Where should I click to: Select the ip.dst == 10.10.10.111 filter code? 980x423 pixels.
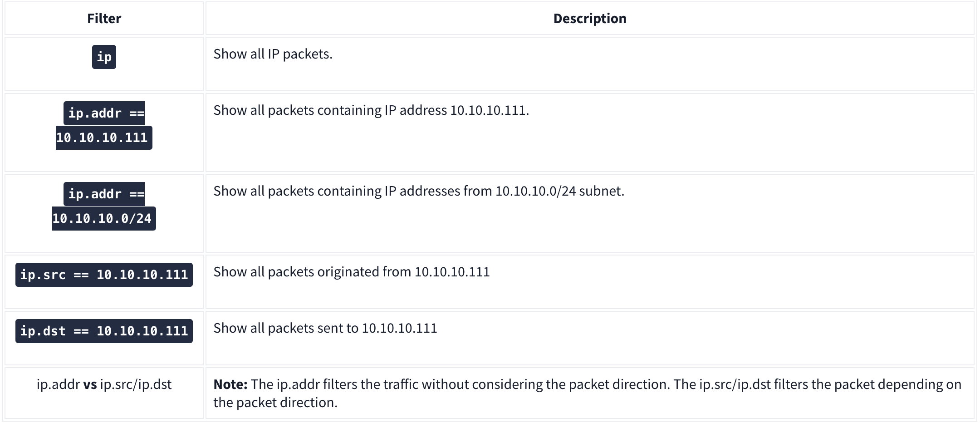point(104,331)
